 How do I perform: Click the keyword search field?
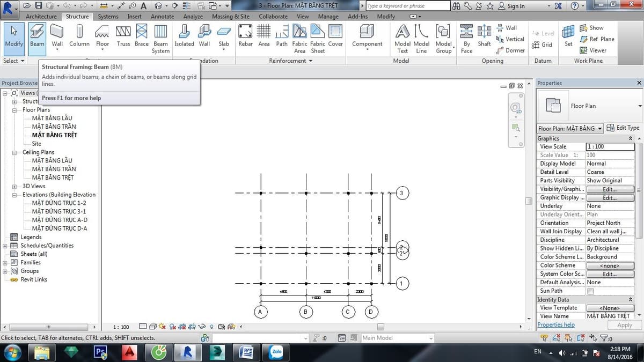coord(408,6)
